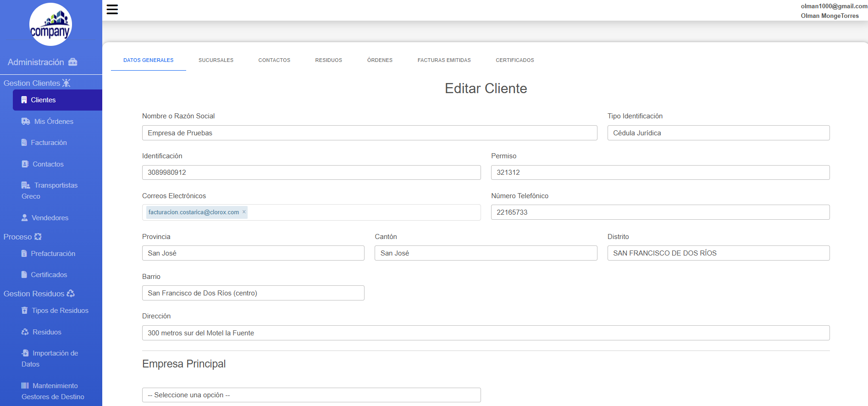Open the Tipo Identificación dropdown
Image resolution: width=868 pixels, height=406 pixels.
718,133
